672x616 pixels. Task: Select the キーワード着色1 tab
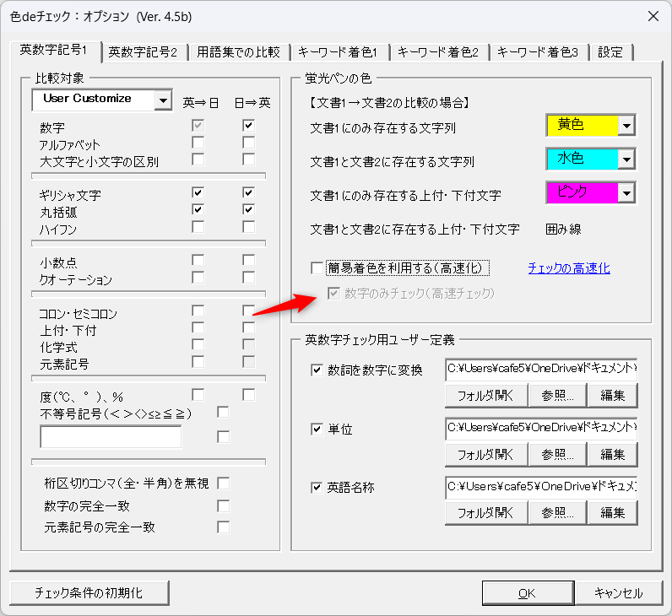338,52
